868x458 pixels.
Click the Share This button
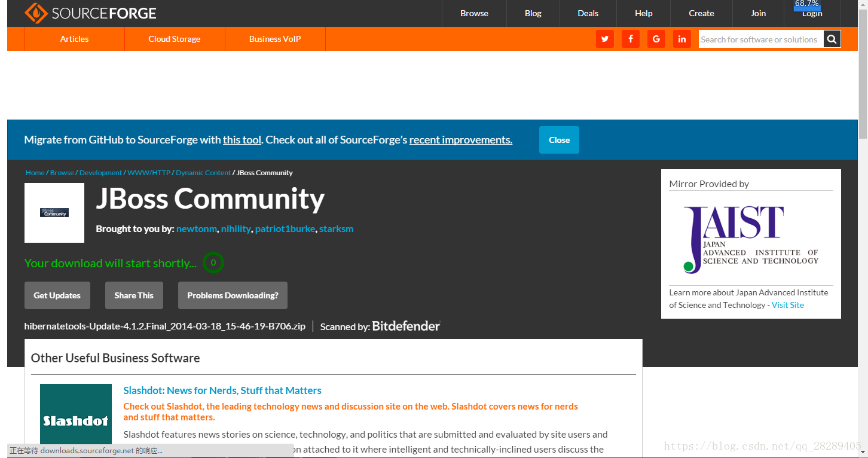(134, 295)
